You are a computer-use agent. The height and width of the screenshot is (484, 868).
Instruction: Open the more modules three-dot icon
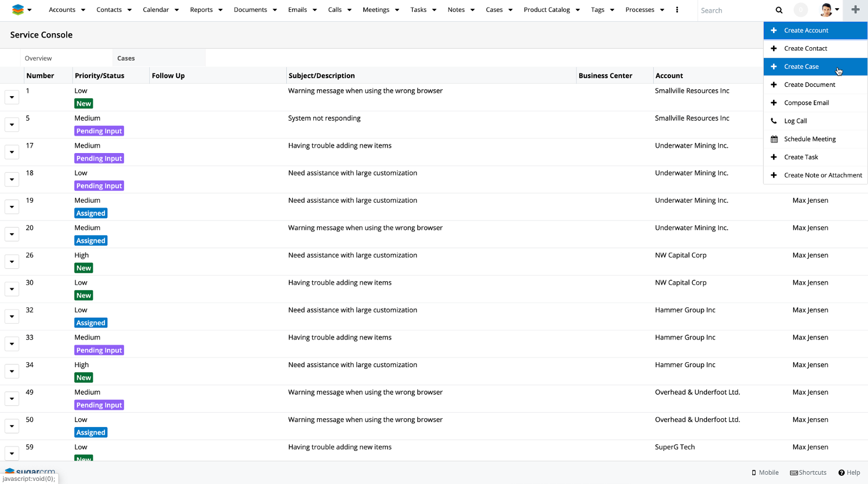click(677, 10)
